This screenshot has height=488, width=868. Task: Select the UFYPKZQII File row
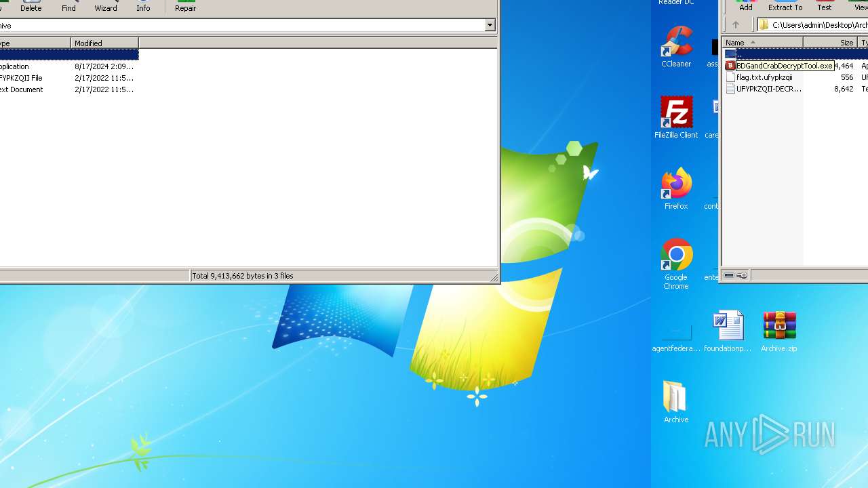69,78
